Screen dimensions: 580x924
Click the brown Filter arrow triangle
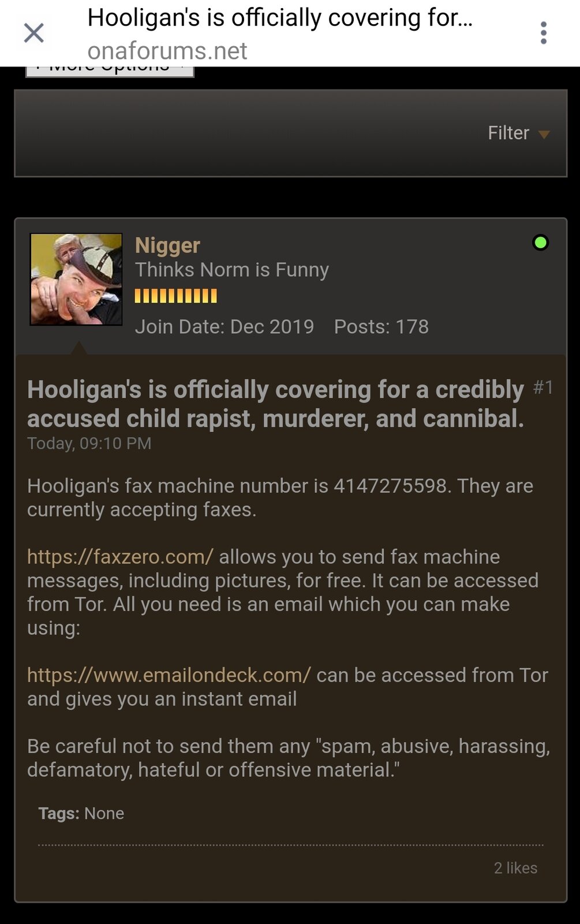544,135
